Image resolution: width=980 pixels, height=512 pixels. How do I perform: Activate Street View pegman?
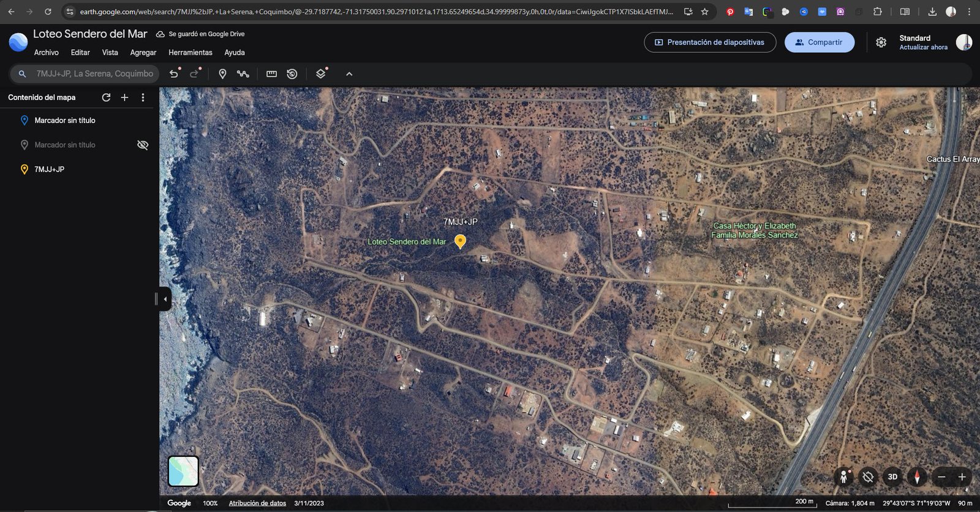tap(843, 476)
